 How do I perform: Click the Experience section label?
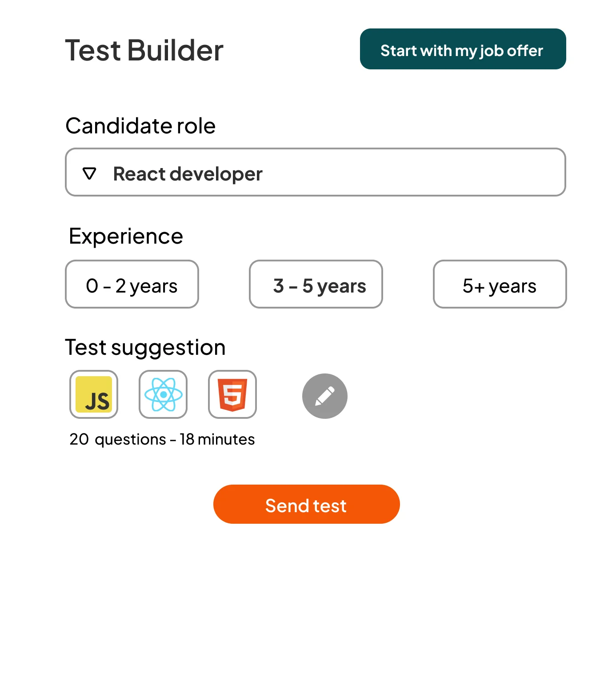pyautogui.click(x=126, y=236)
